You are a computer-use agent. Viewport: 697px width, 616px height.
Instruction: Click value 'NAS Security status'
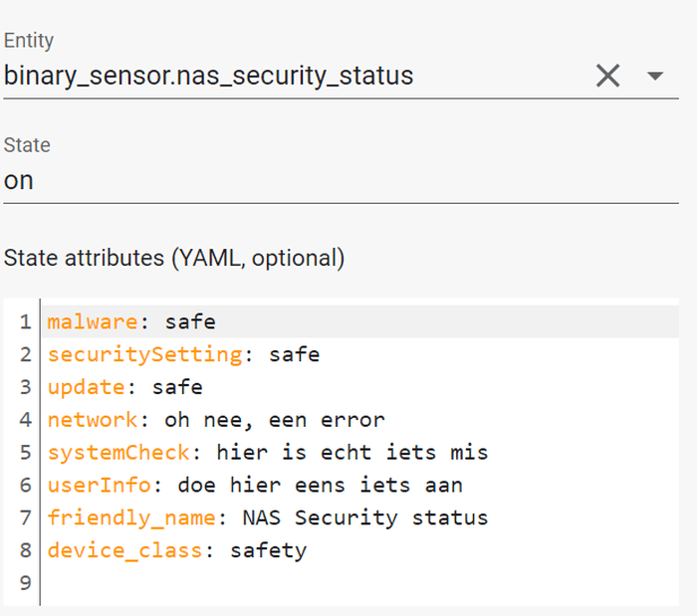click(365, 517)
